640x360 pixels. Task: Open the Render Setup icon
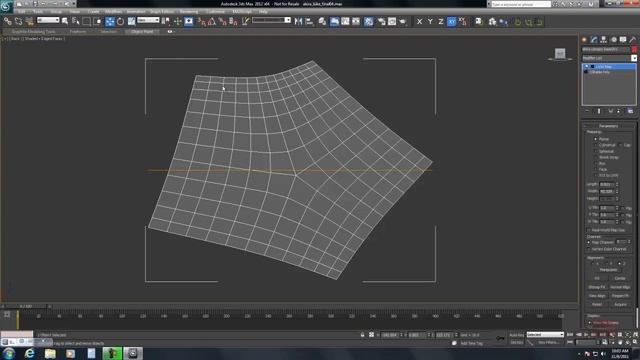(382, 21)
